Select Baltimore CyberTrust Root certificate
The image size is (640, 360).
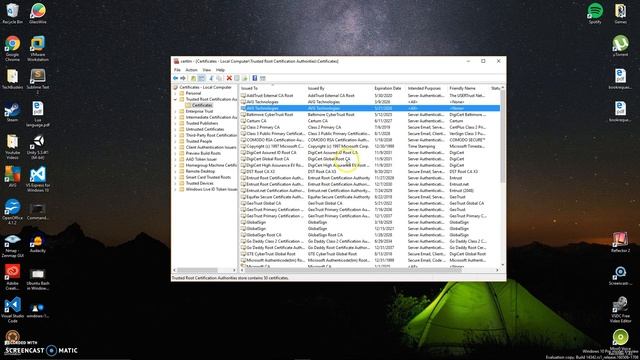pyautogui.click(x=370, y=115)
